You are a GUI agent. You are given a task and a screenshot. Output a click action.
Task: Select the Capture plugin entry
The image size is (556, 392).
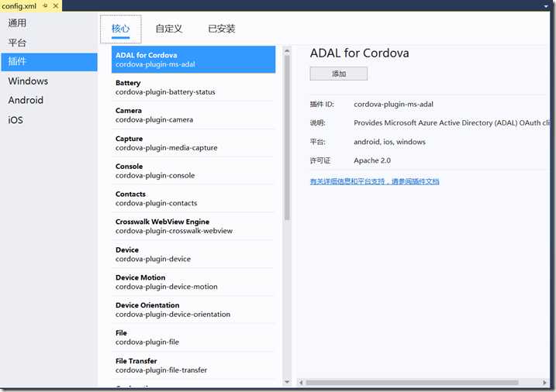pyautogui.click(x=193, y=143)
